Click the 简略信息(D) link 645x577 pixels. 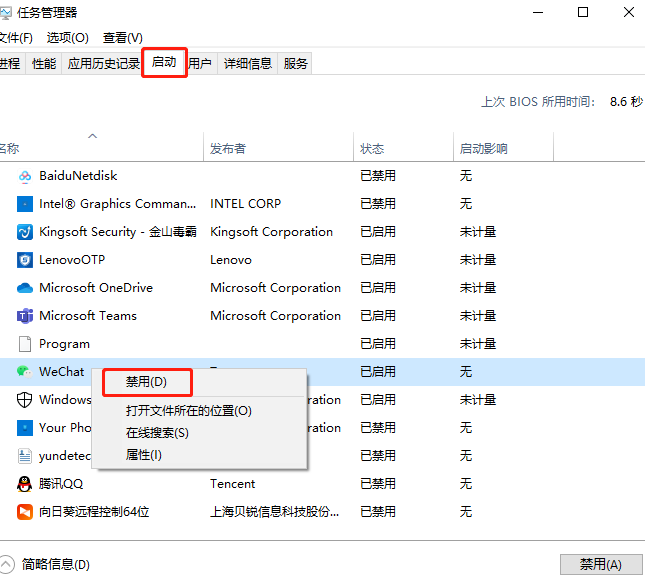click(56, 564)
